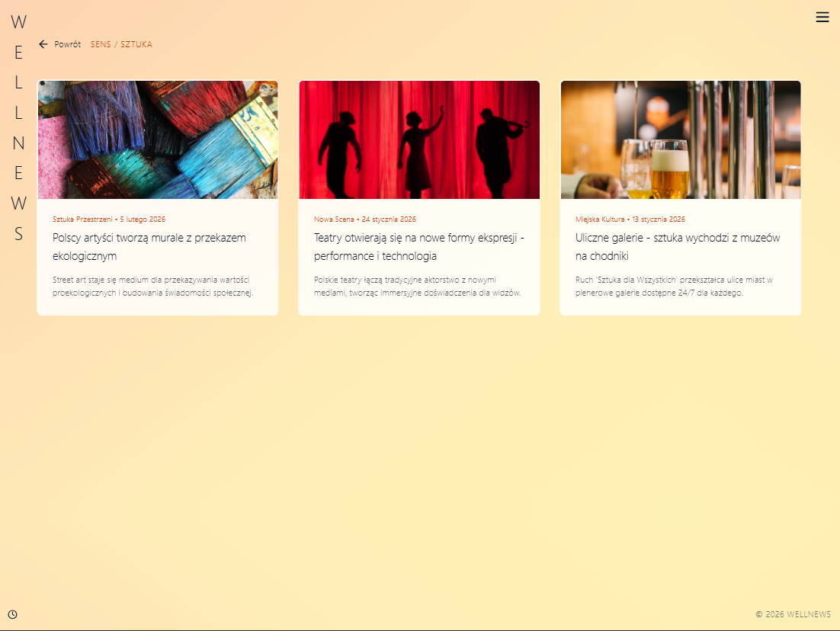Open the paint brushes article thumbnail
Image resolution: width=840 pixels, height=631 pixels.
158,139
